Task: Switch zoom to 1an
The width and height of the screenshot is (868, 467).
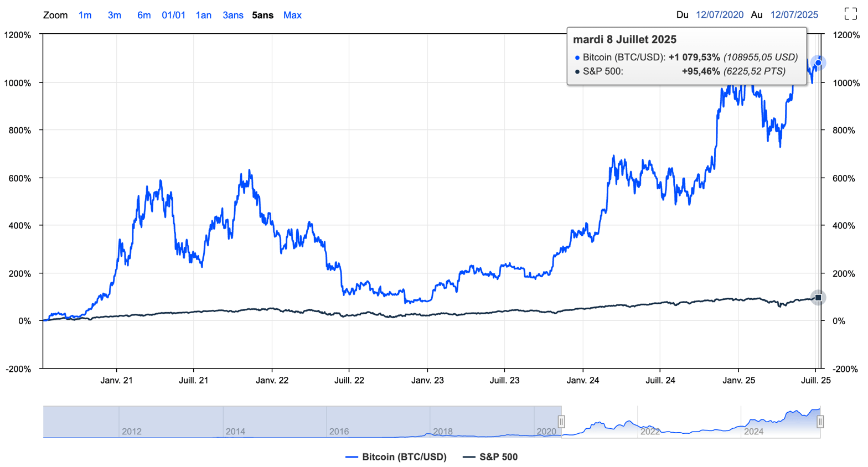Action: 203,15
